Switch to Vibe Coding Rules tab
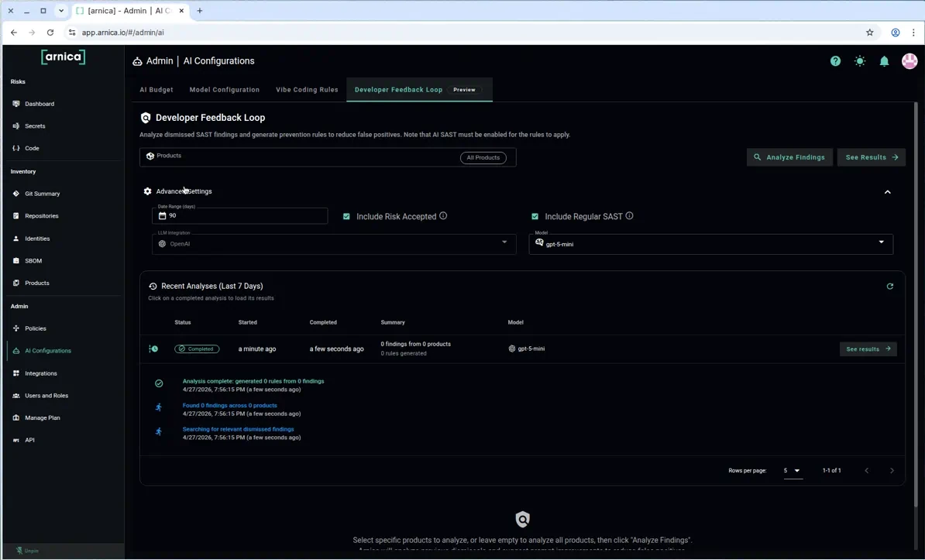The image size is (925, 560). click(307, 90)
